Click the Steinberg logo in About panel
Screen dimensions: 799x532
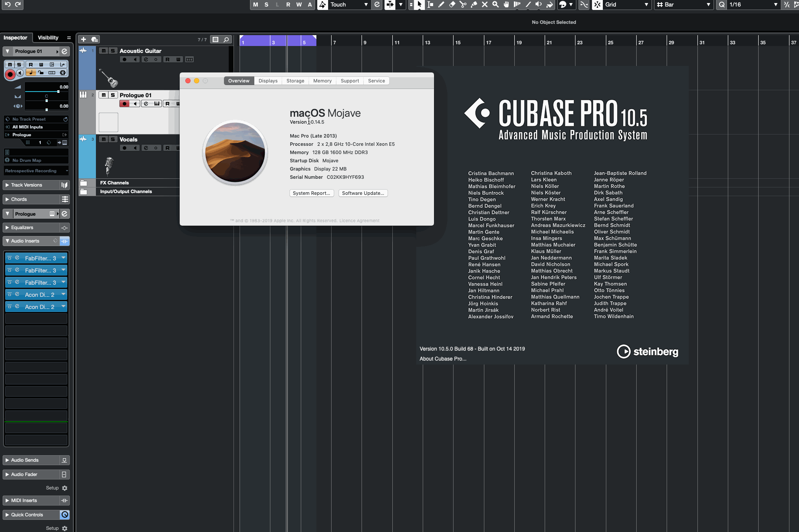point(648,351)
